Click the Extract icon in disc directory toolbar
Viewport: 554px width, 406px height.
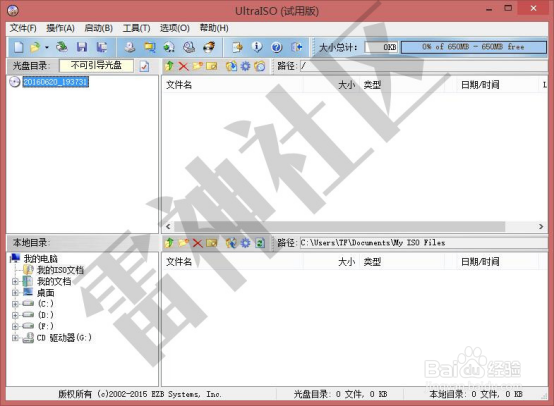(231, 66)
